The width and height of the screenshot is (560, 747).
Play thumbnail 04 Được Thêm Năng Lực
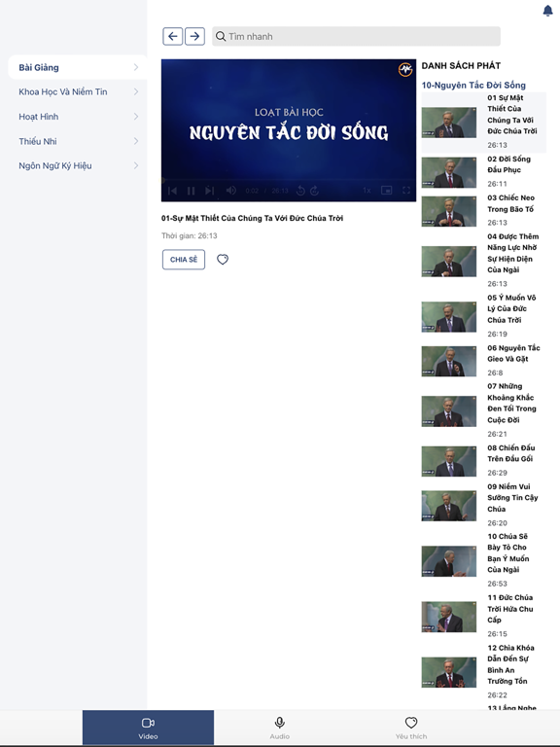point(448,261)
